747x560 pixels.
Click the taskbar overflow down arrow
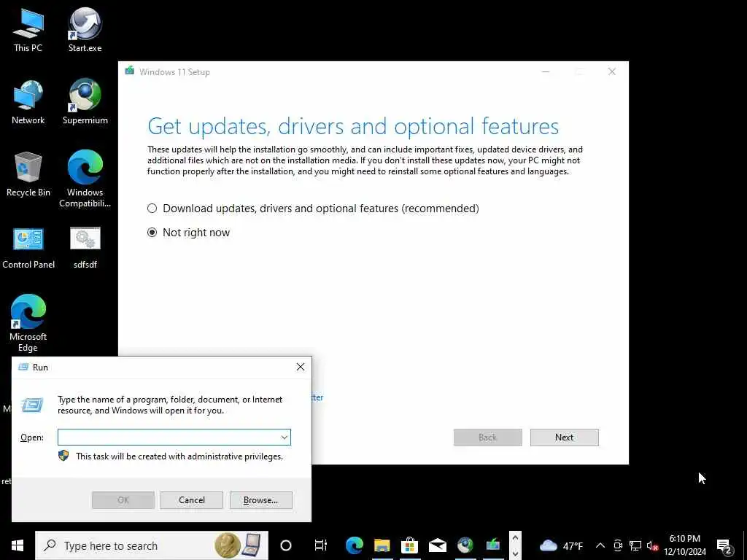point(515,554)
